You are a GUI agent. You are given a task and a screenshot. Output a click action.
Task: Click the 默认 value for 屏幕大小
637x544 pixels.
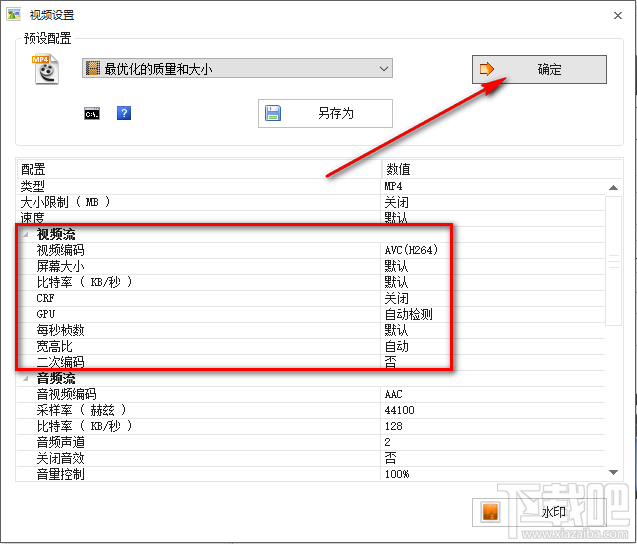coord(396,266)
